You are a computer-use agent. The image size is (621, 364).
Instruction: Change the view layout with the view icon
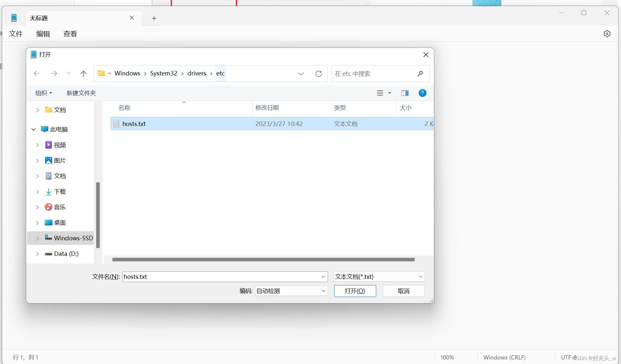pyautogui.click(x=380, y=93)
